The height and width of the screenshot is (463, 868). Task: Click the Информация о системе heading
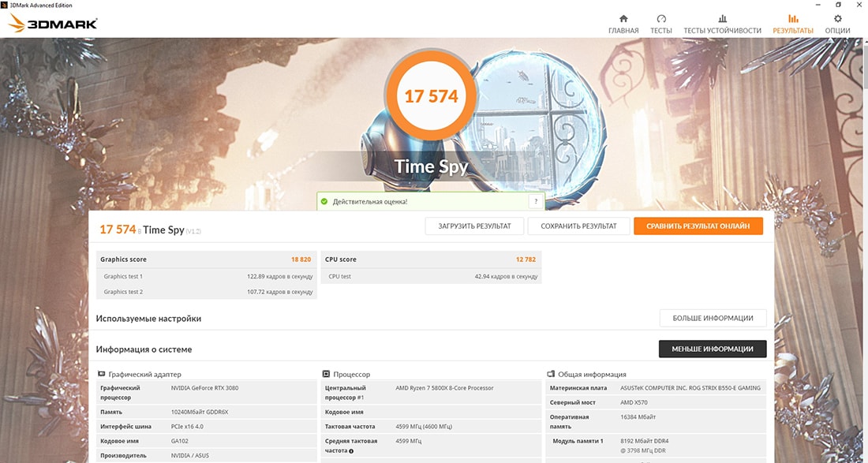coord(144,349)
